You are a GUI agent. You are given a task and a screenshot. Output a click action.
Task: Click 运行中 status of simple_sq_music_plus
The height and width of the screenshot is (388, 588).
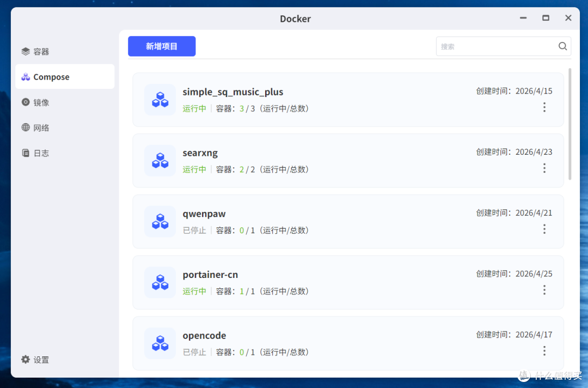(x=194, y=108)
